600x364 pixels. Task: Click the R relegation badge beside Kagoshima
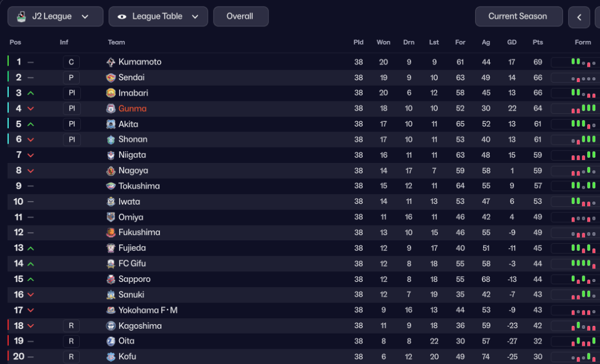(72, 325)
